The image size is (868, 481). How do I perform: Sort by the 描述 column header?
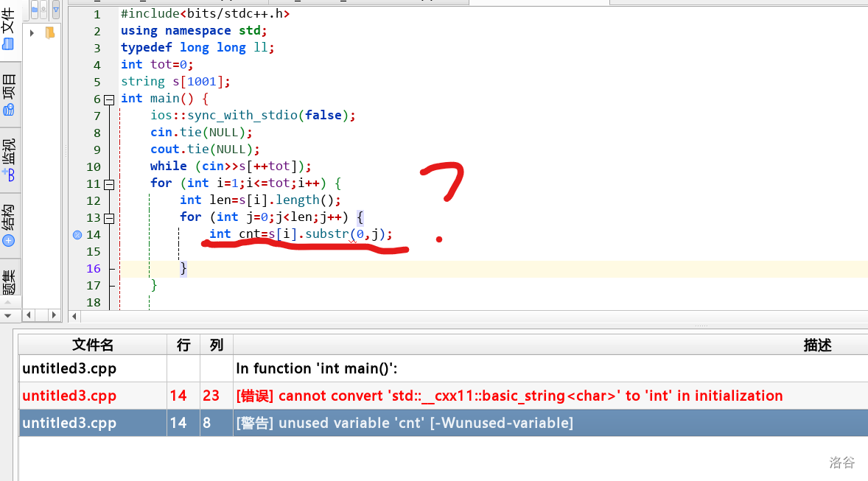(x=816, y=345)
